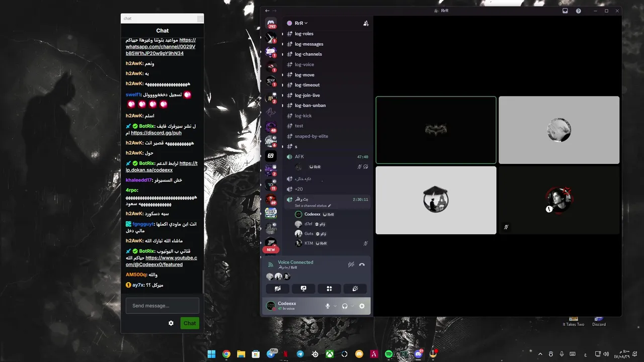Viewport: 644px width, 362px height.
Task: Focus the Eiffel tower avatar video tile
Action: 436,200
